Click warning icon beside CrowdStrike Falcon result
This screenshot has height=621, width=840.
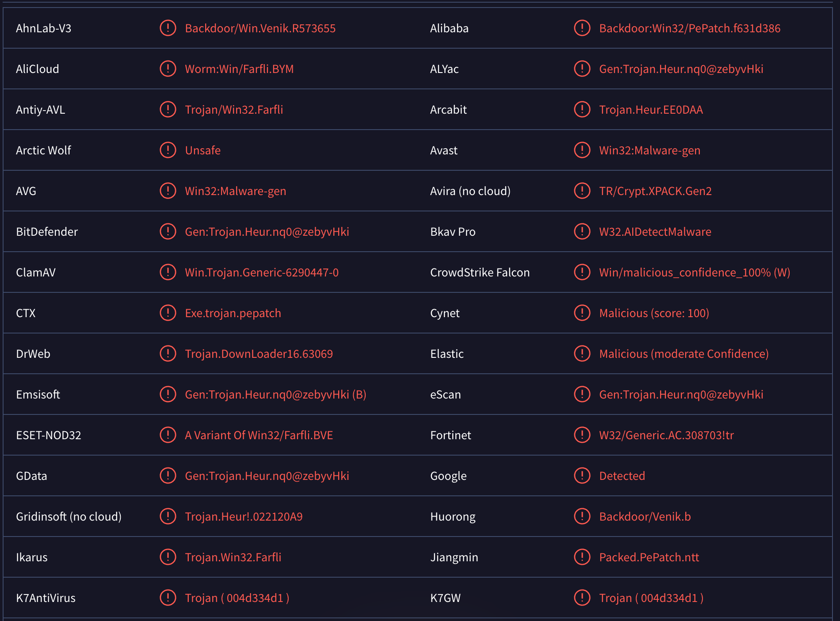pos(582,272)
